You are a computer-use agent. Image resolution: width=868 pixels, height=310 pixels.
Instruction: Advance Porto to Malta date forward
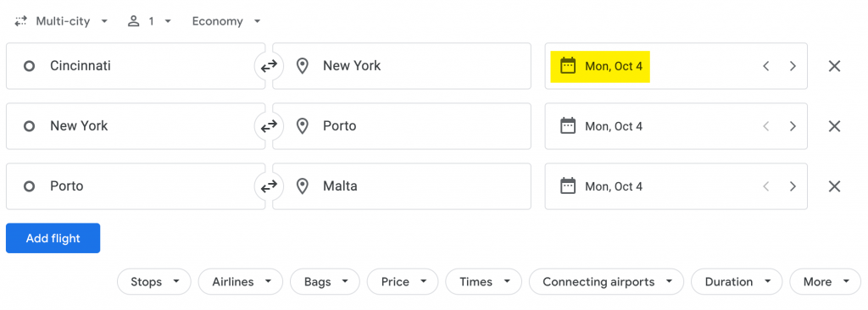pyautogui.click(x=793, y=186)
